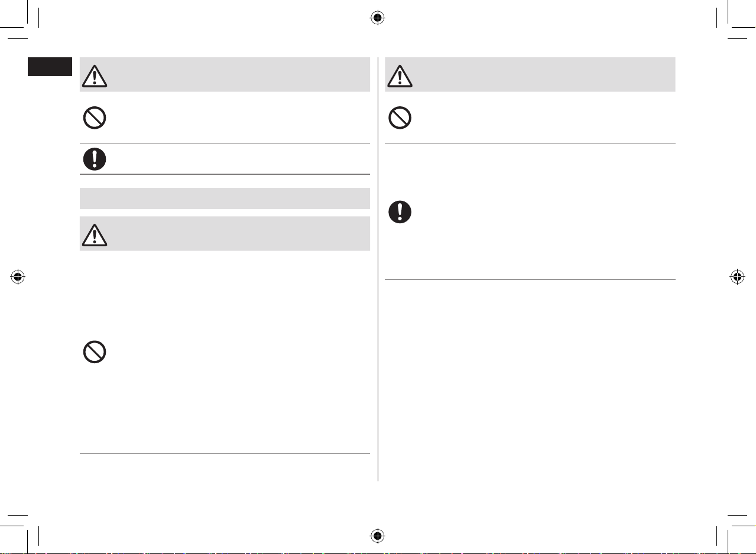
Task: Click the prohibition symbol in the right column
Action: [400, 118]
